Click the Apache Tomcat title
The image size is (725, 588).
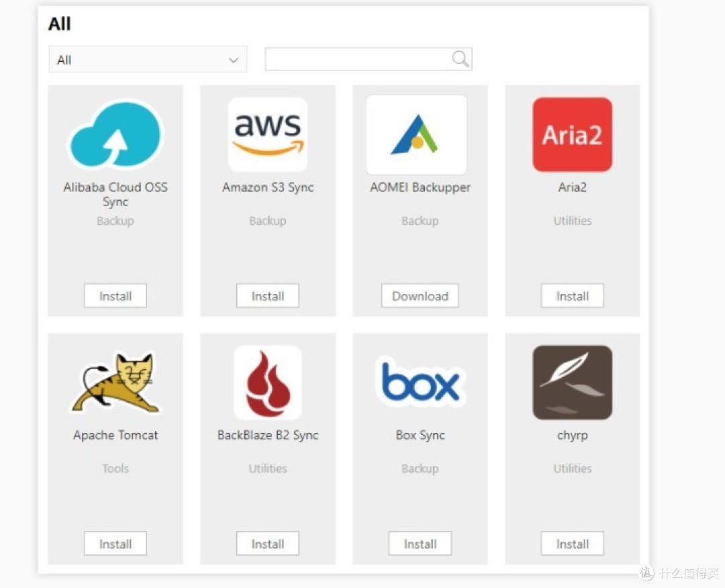(x=115, y=435)
